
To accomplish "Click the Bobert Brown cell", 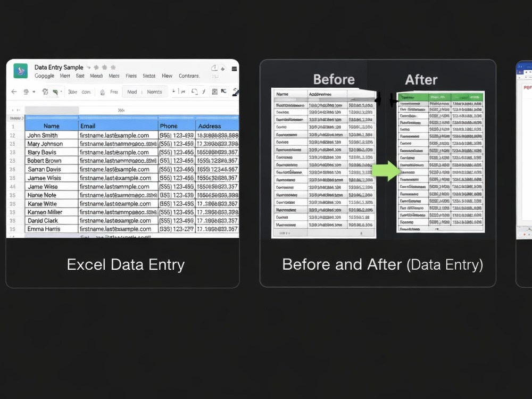I will (52, 161).
